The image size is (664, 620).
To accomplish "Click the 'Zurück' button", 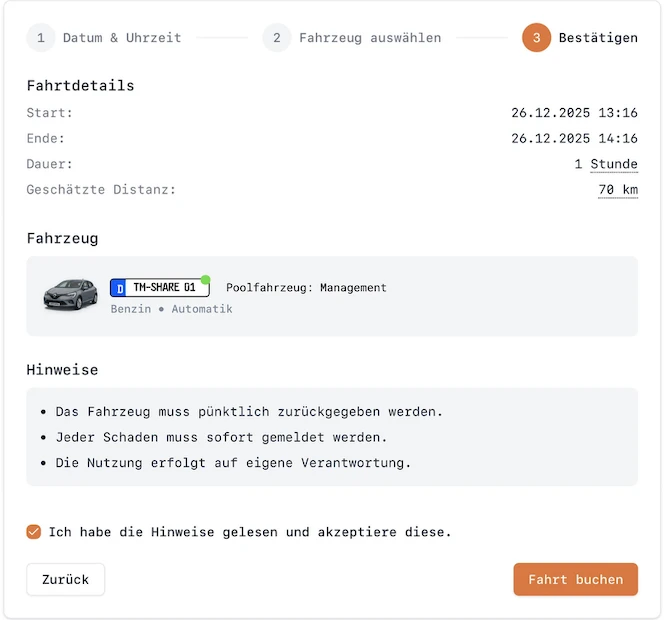I will coord(66,579).
